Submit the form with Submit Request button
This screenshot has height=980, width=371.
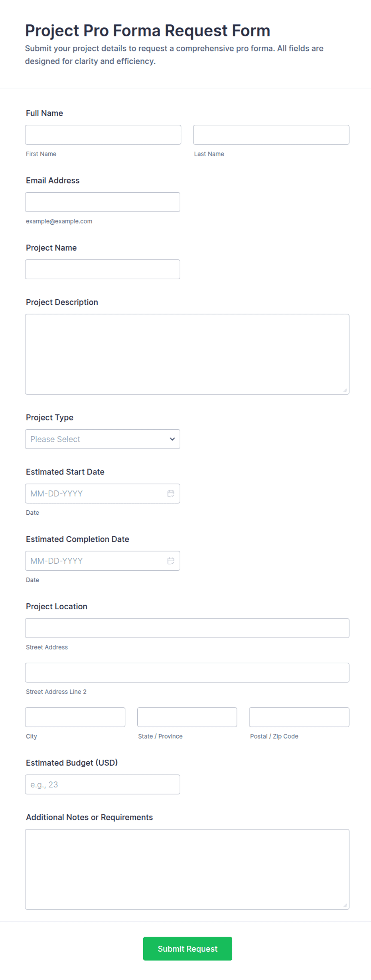[x=187, y=948]
